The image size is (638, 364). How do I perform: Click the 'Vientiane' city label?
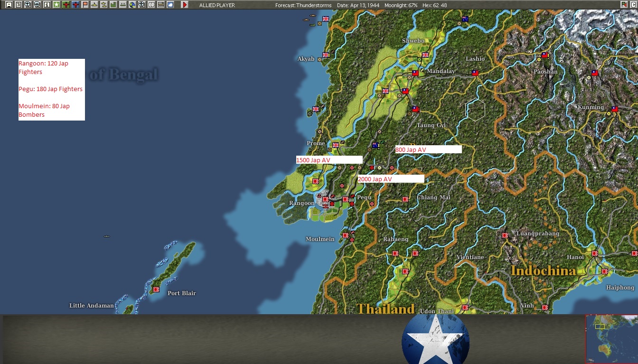click(470, 257)
